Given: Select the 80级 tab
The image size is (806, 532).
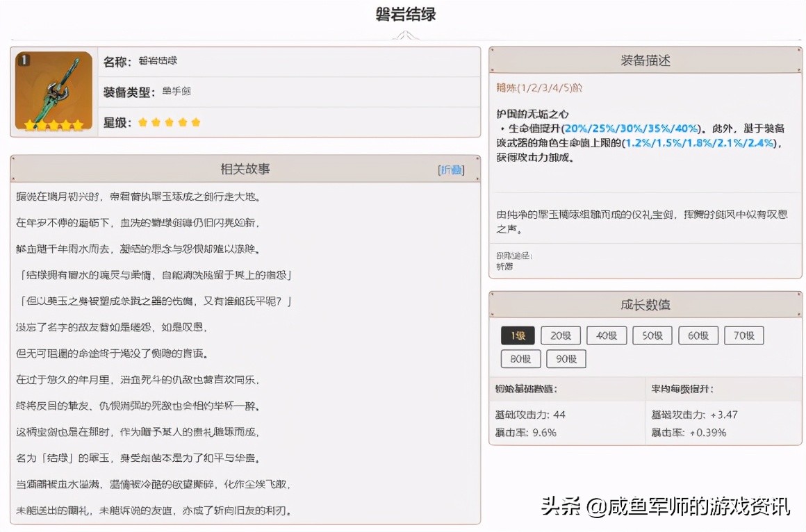Looking at the screenshot, I should click(x=520, y=358).
